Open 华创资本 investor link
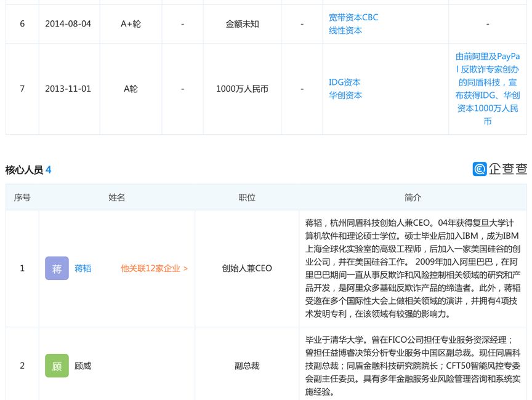This screenshot has width=532, height=400. pos(345,95)
